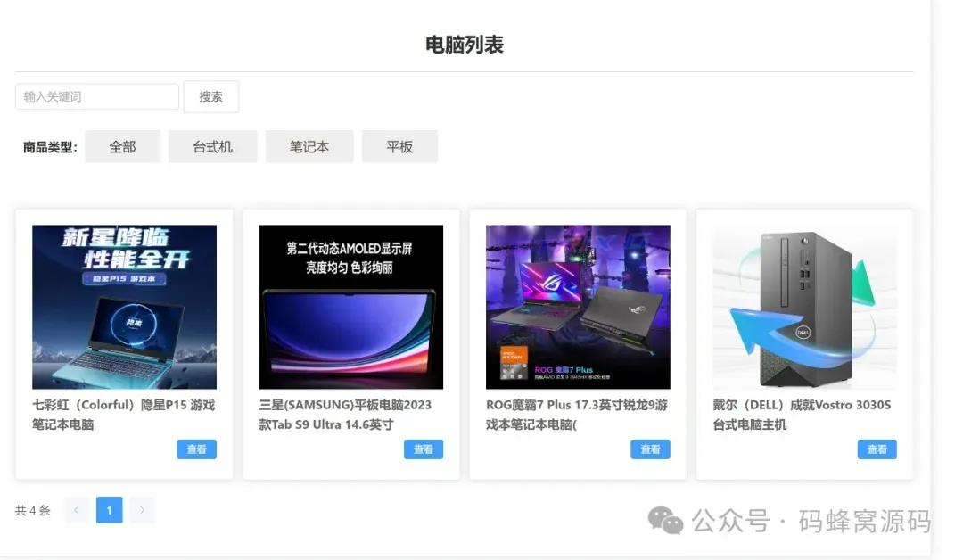Screen dimensions: 963x560
Task: Click the 戴尔 Vostro 3030S product title
Action: (x=802, y=415)
